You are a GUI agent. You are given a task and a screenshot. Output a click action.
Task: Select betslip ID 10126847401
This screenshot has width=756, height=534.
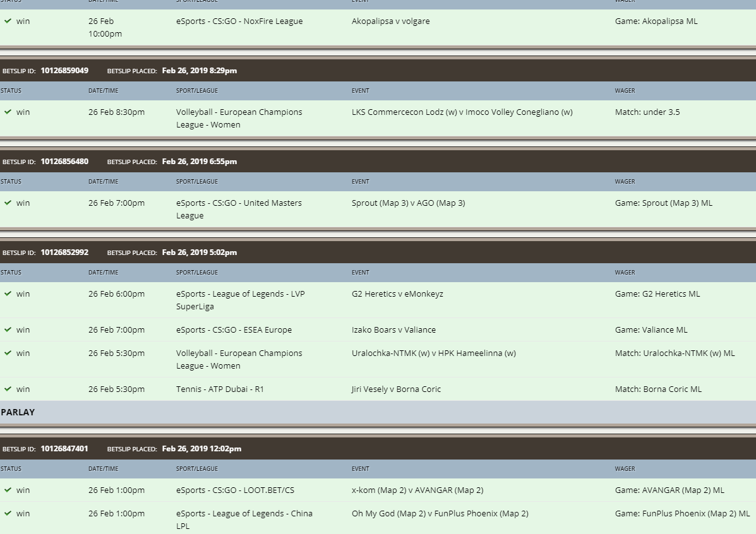(64, 449)
